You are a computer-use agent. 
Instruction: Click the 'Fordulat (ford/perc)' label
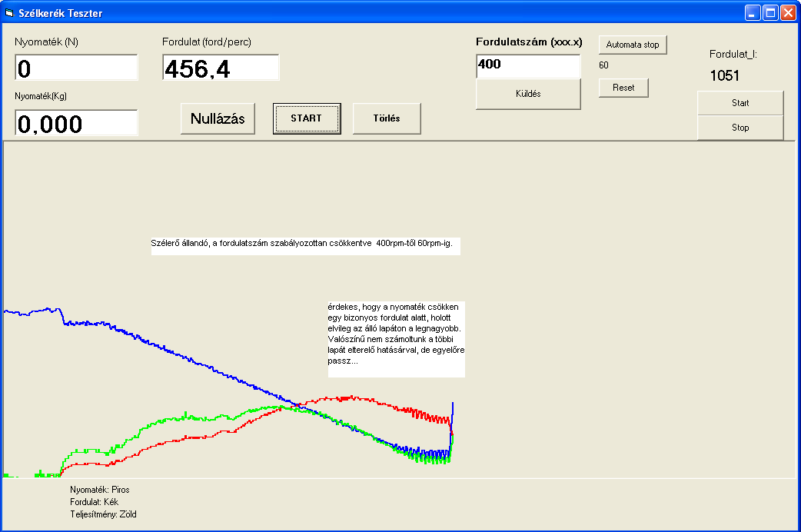point(206,42)
